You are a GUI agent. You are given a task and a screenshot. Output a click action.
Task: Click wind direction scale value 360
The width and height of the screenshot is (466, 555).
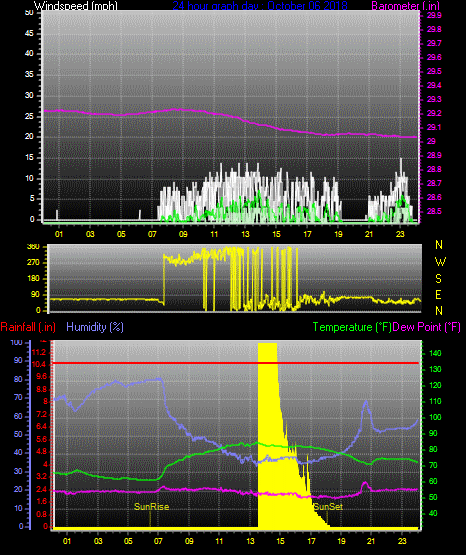coord(33,247)
